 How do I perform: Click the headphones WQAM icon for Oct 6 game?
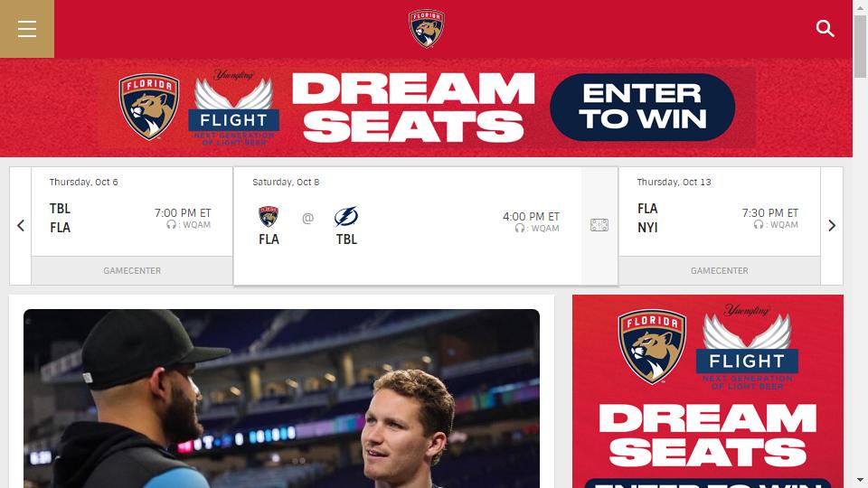click(171, 225)
